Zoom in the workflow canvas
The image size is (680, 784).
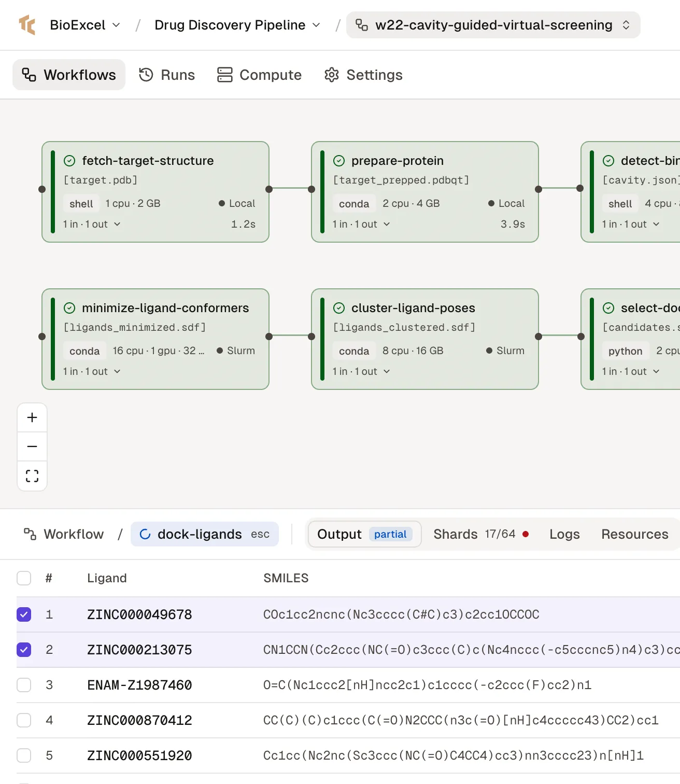(32, 417)
